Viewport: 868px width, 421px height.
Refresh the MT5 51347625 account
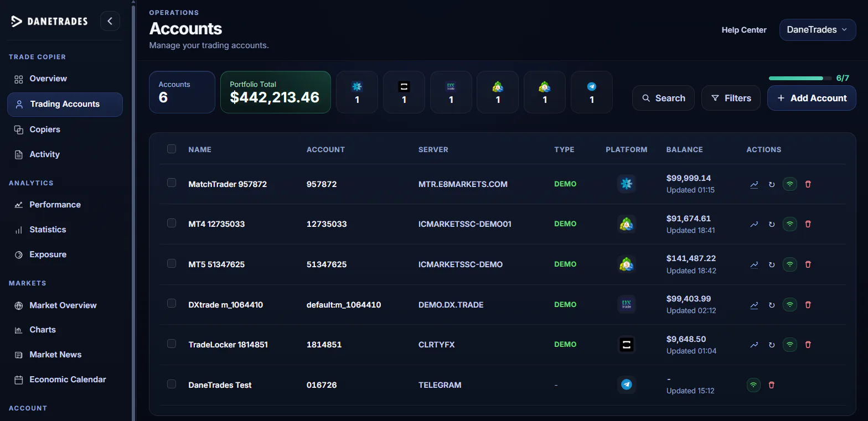point(772,264)
